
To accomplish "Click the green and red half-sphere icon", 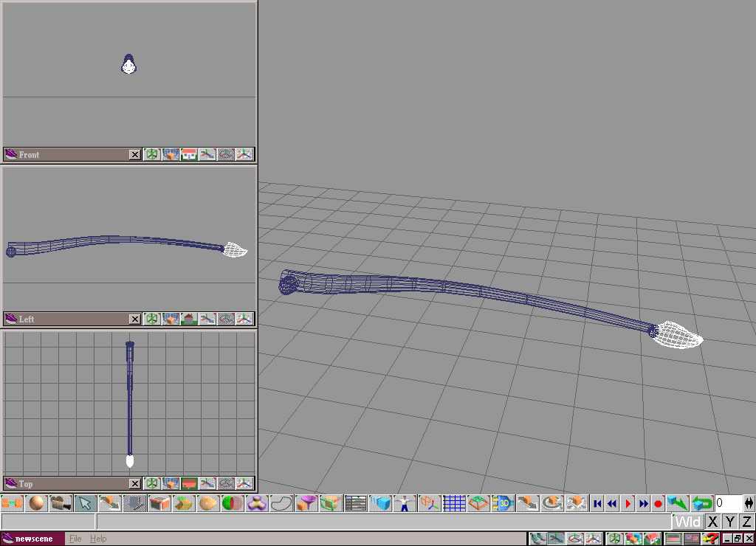I will coord(233,504).
